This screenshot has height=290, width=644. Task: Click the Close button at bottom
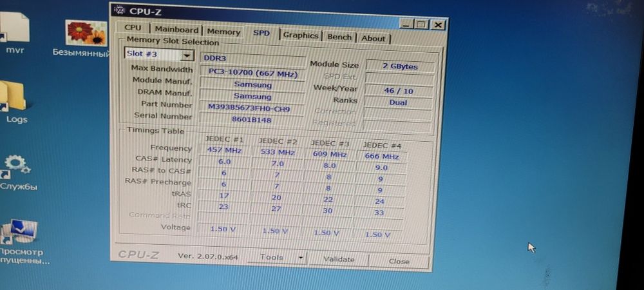399,261
